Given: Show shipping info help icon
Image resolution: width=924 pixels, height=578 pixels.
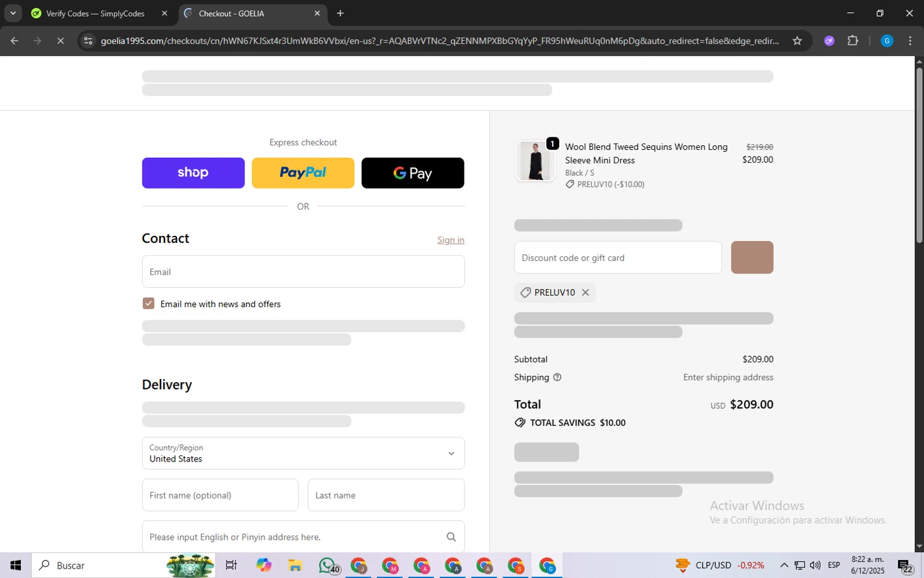Looking at the screenshot, I should [557, 377].
